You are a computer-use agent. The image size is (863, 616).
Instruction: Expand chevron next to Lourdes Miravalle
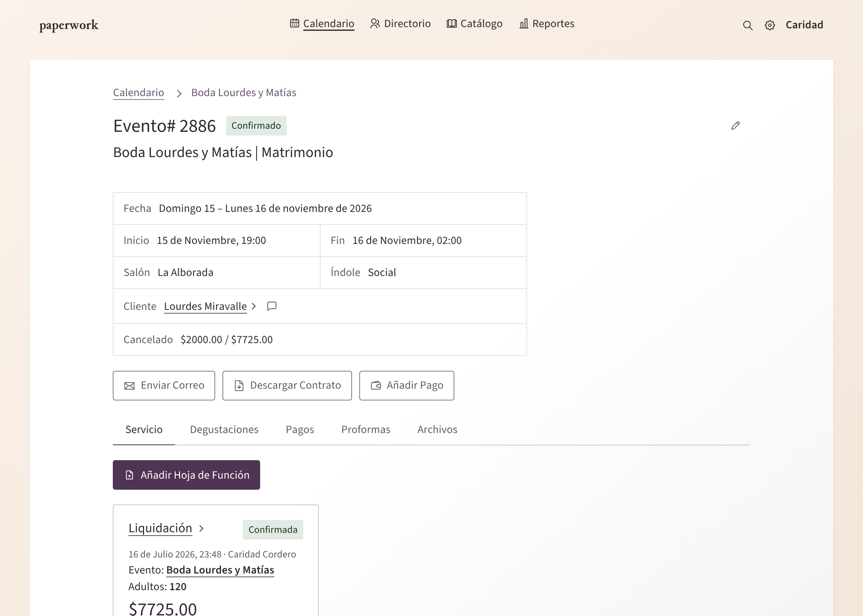(x=254, y=306)
